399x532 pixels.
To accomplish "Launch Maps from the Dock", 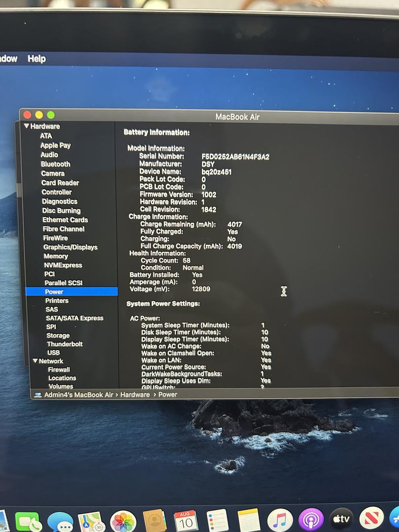I will (91, 522).
